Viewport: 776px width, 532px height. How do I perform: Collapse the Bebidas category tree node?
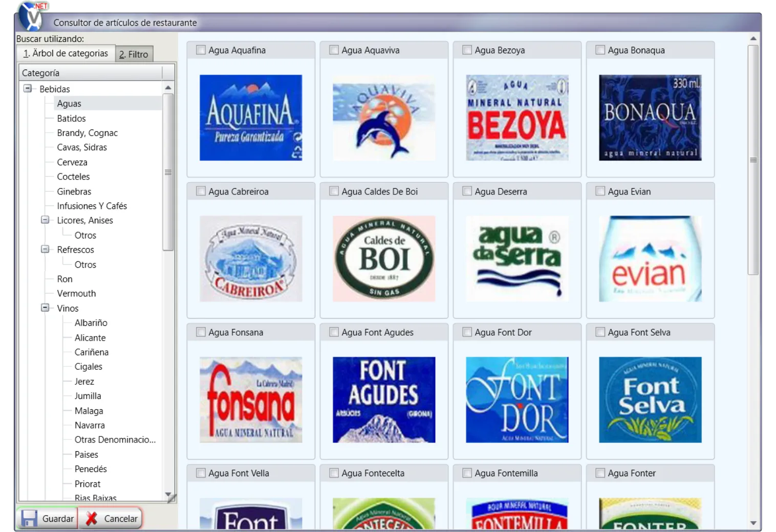pyautogui.click(x=28, y=88)
